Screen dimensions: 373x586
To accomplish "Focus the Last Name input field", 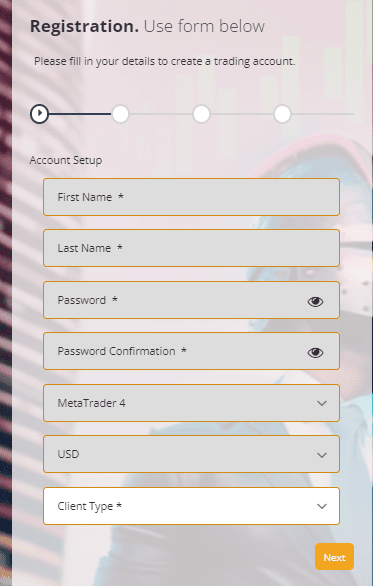I will click(x=191, y=248).
